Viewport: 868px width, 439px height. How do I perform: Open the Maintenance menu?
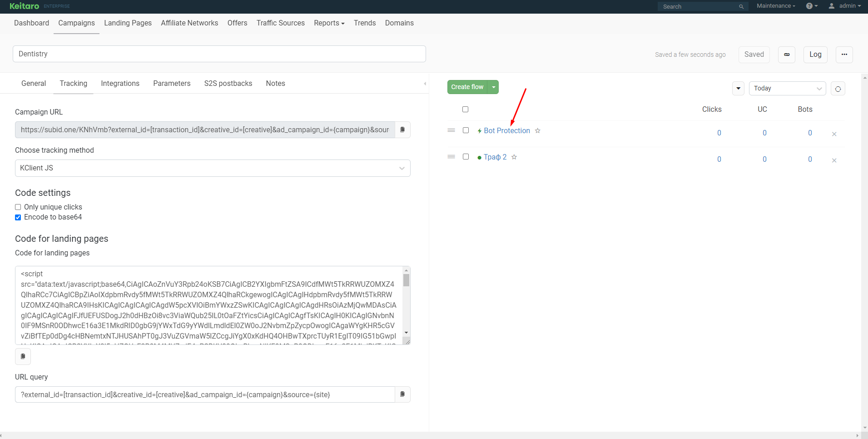[776, 6]
